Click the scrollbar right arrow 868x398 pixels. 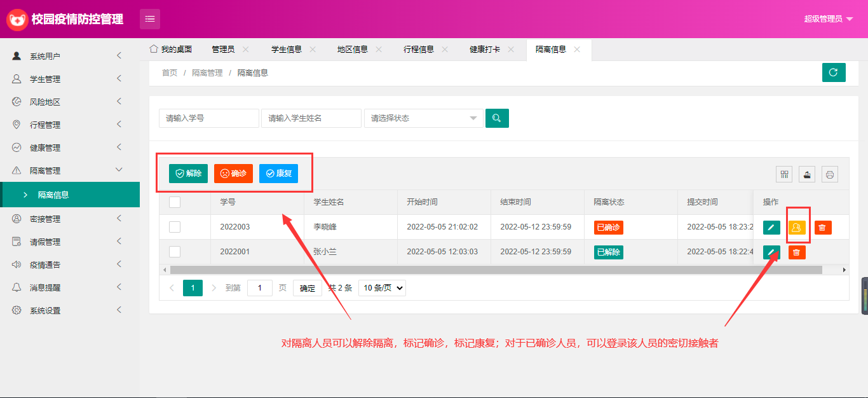pos(844,270)
